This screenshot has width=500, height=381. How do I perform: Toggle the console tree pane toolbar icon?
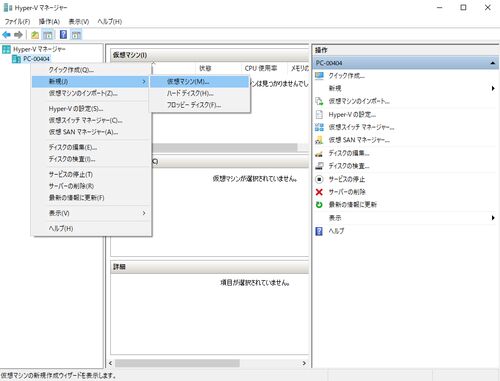click(x=48, y=35)
